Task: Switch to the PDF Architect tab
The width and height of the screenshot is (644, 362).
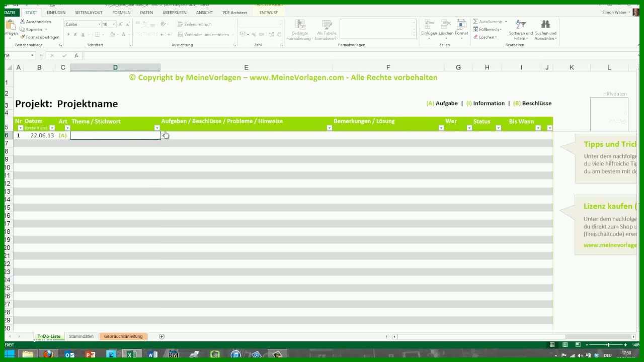Action: coord(235,13)
